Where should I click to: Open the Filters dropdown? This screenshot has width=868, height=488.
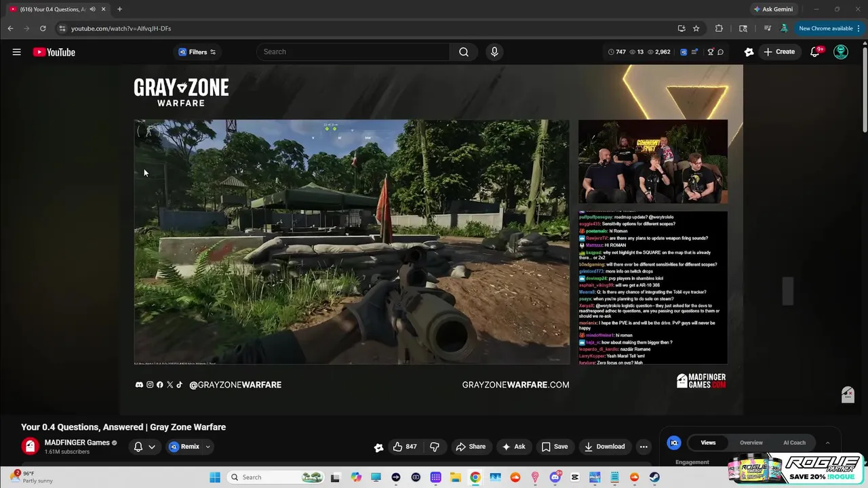pyautogui.click(x=197, y=52)
